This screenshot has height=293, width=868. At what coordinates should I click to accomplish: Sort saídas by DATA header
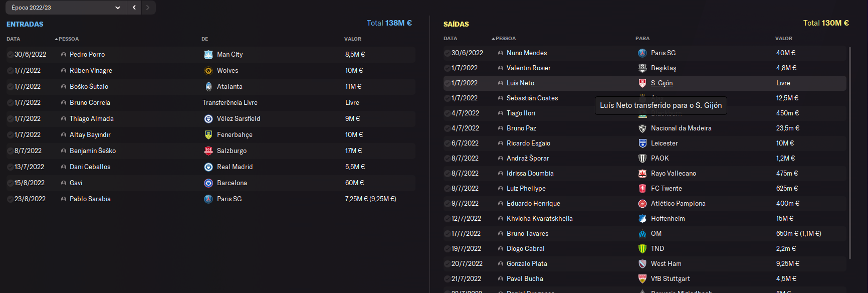[x=451, y=39]
